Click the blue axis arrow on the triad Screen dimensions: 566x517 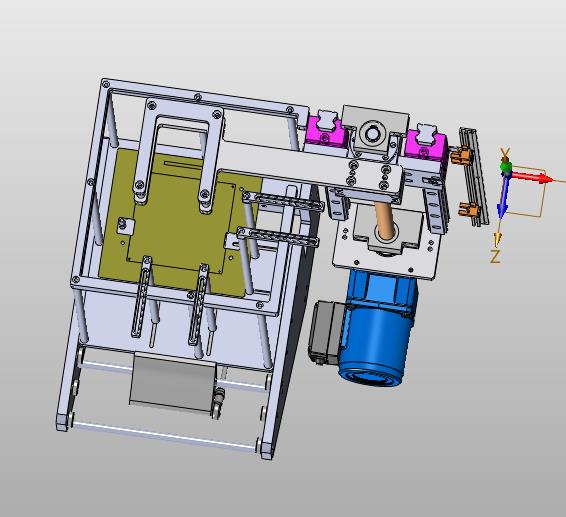tap(503, 197)
